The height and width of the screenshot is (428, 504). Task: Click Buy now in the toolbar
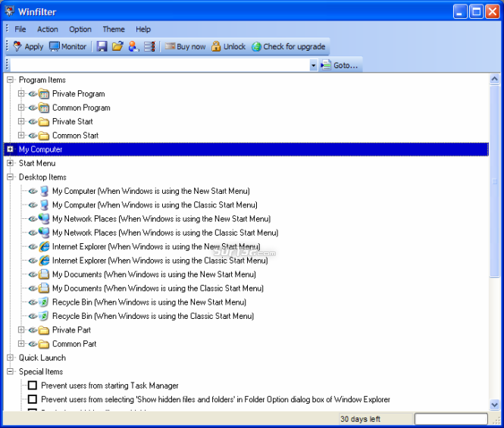pos(185,47)
